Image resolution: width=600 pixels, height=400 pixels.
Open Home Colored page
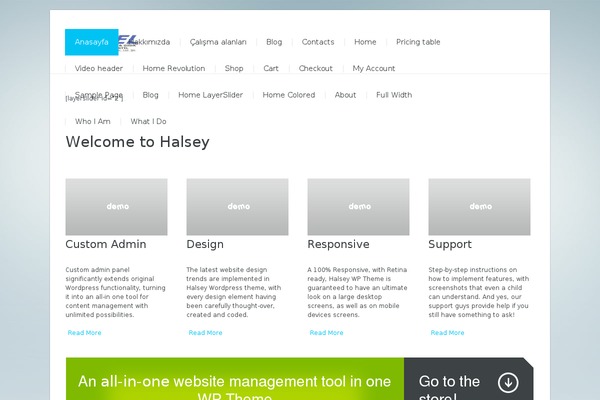pos(289,95)
